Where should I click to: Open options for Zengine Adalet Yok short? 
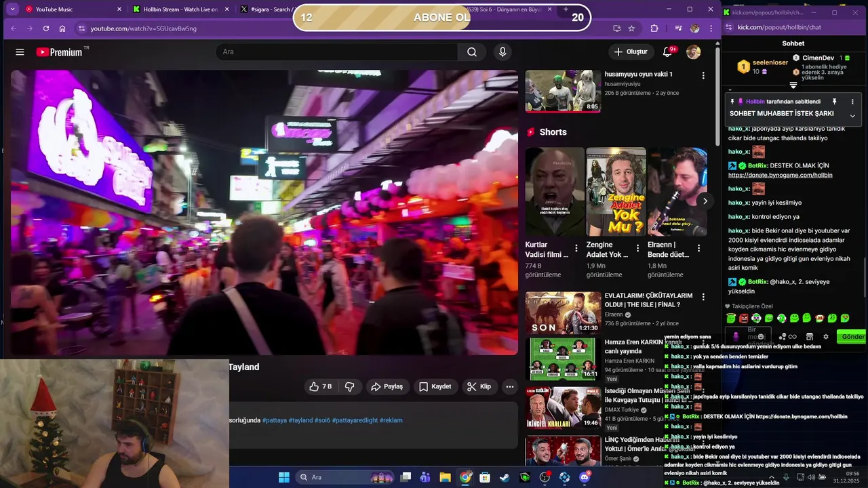(x=637, y=248)
